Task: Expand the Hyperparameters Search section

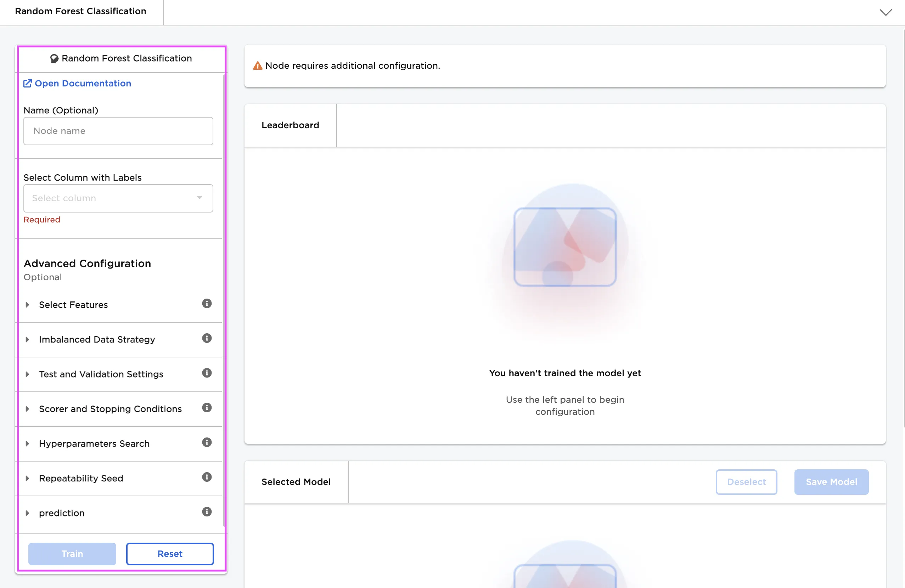Action: pyautogui.click(x=27, y=443)
